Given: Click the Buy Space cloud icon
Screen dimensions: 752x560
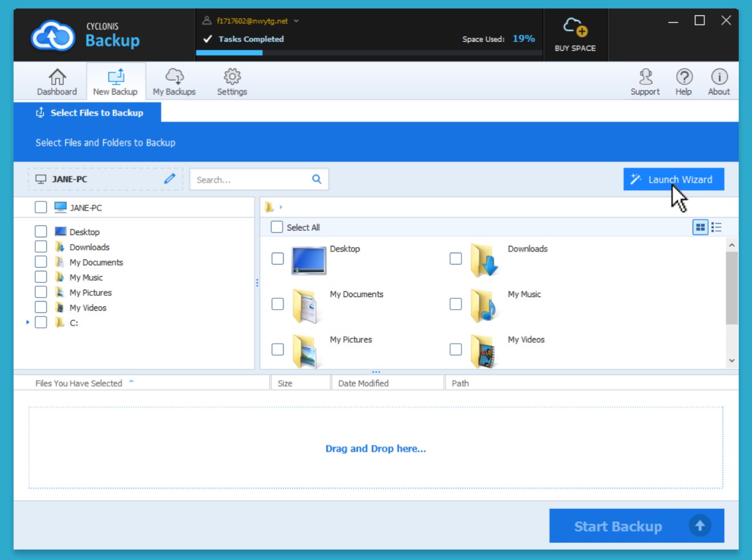Looking at the screenshot, I should [x=575, y=27].
